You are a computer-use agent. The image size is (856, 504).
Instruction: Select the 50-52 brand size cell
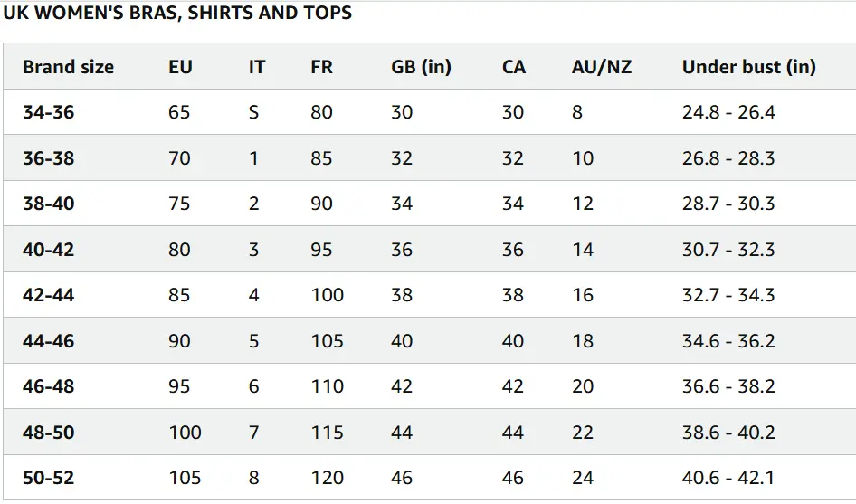(49, 478)
